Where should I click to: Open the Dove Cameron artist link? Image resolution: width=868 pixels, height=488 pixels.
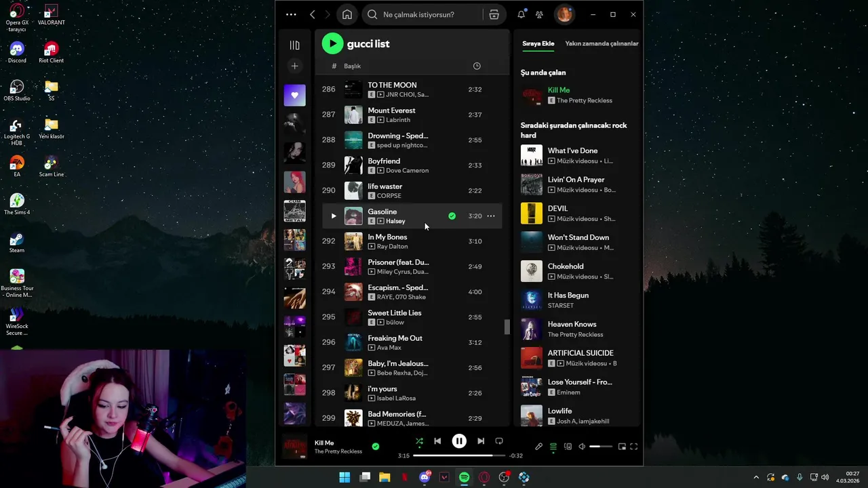pos(407,171)
